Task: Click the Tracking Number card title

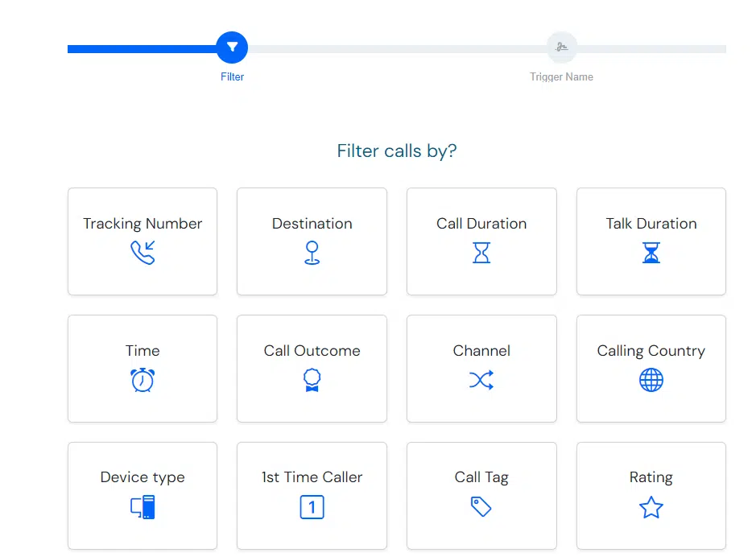Action: pos(143,224)
